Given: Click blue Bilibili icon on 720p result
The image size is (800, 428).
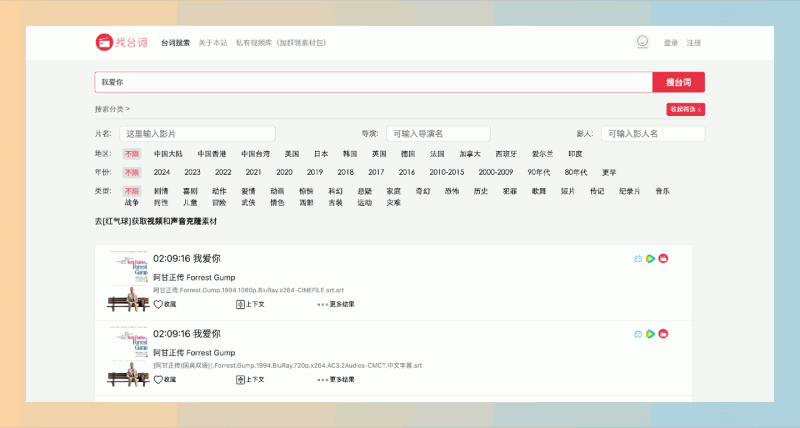Looking at the screenshot, I should (x=638, y=334).
